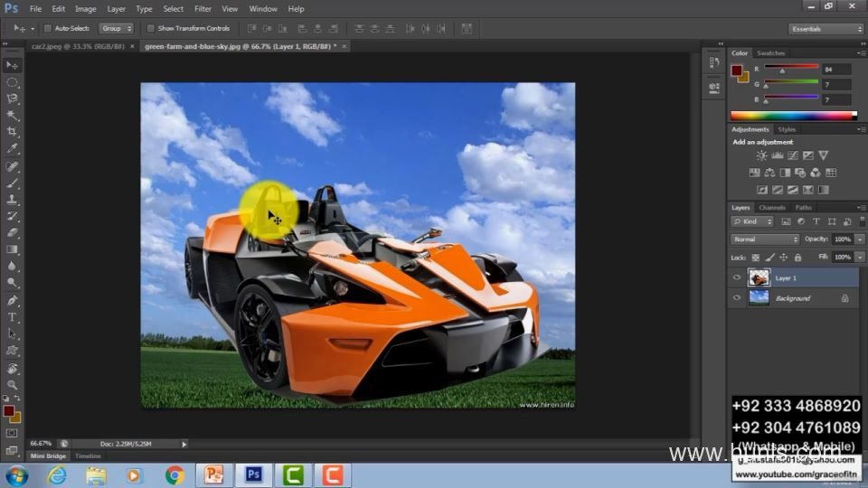Toggle lock position icon
868x488 pixels.
[783, 258]
